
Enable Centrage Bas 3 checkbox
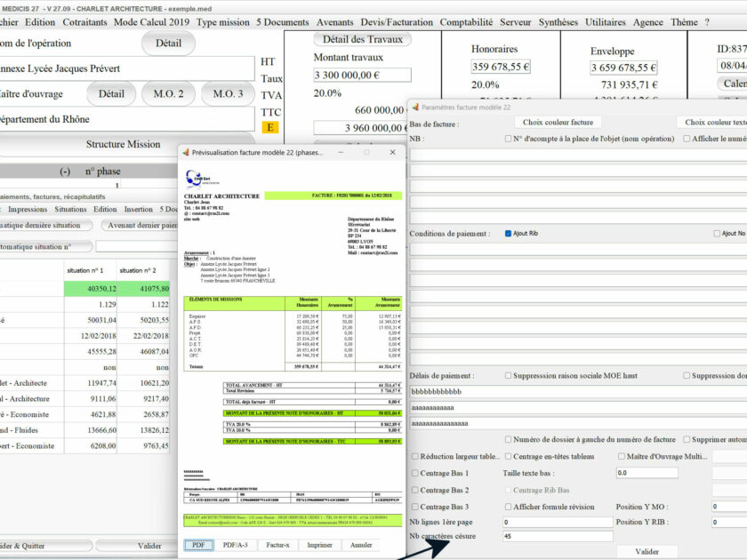415,508
